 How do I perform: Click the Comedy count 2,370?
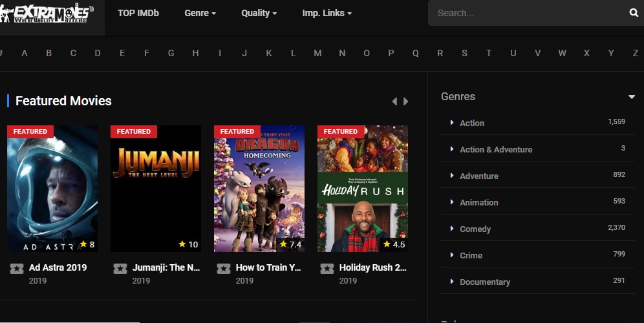pos(616,227)
